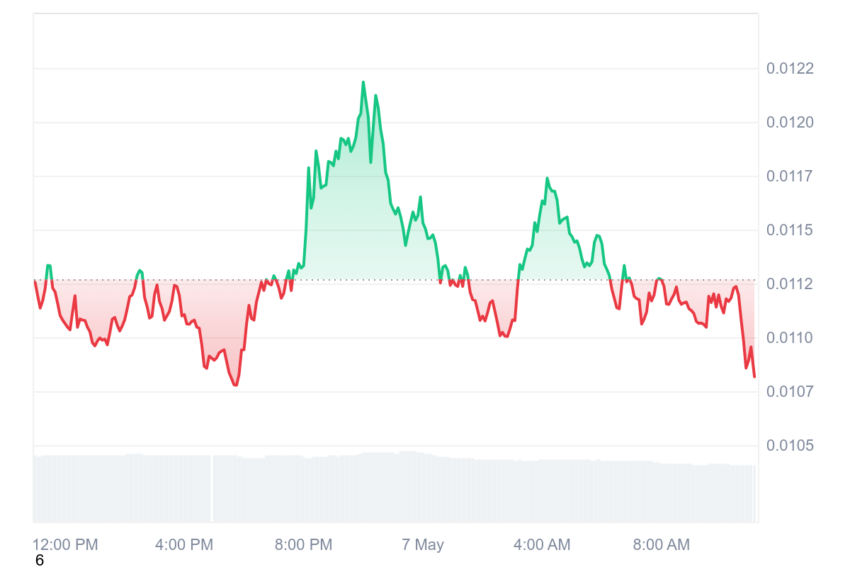Select the 8:00 PM time axis label
The height and width of the screenshot is (567, 850).
click(x=303, y=544)
